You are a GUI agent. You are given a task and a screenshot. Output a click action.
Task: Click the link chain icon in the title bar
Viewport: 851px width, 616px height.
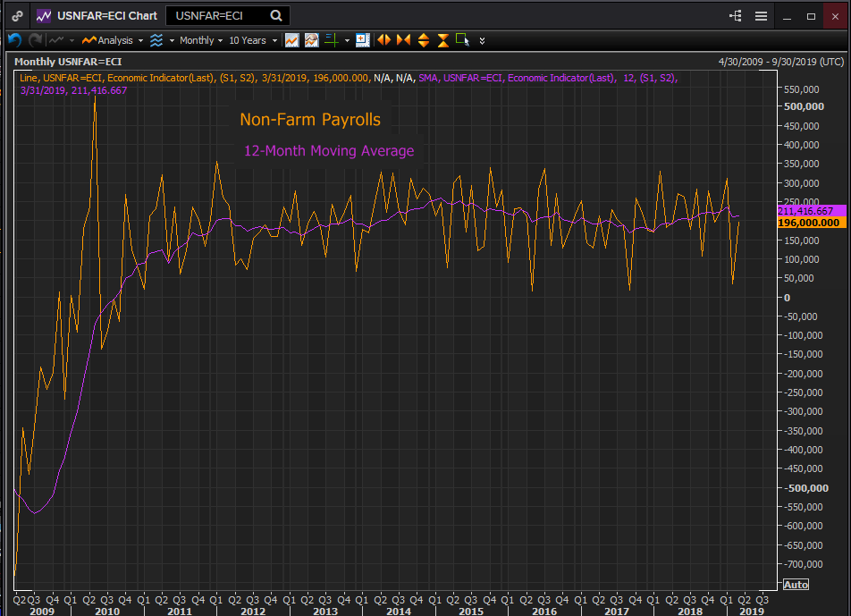(17, 16)
